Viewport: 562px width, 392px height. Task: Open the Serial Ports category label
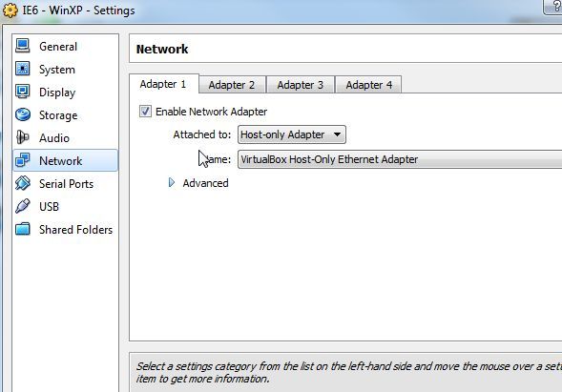(66, 184)
